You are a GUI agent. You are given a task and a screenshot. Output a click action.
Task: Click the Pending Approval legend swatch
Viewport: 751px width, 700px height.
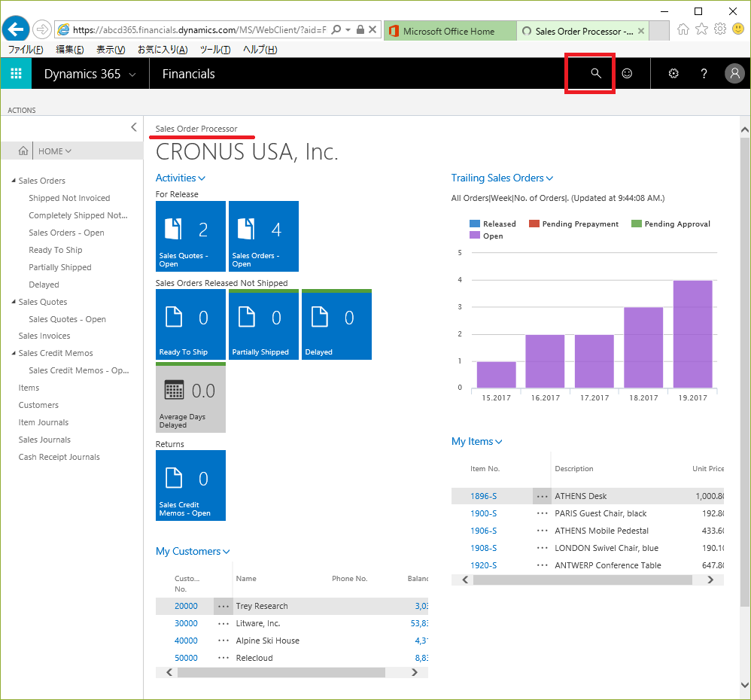click(x=637, y=224)
